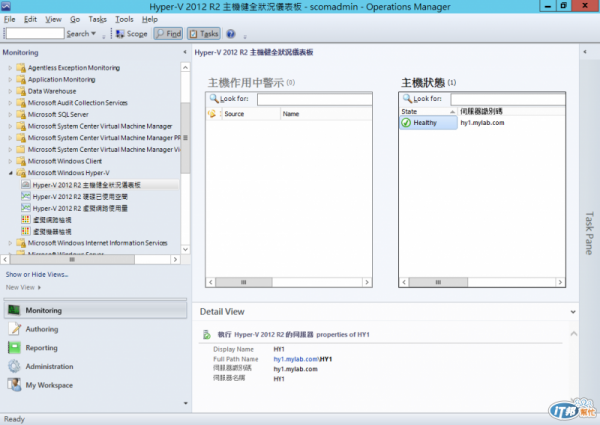Select Microsoft SQL Server folder icon
This screenshot has height=425, width=600.
point(21,114)
